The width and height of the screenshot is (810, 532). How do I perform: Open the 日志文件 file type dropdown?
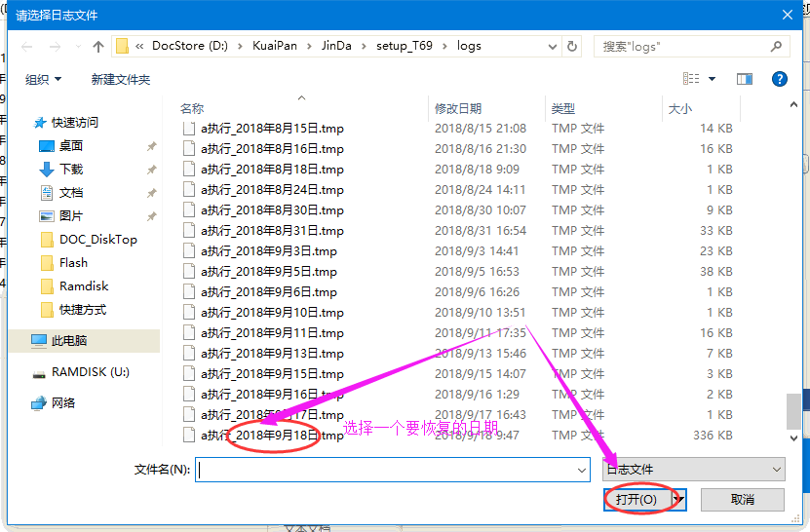694,470
